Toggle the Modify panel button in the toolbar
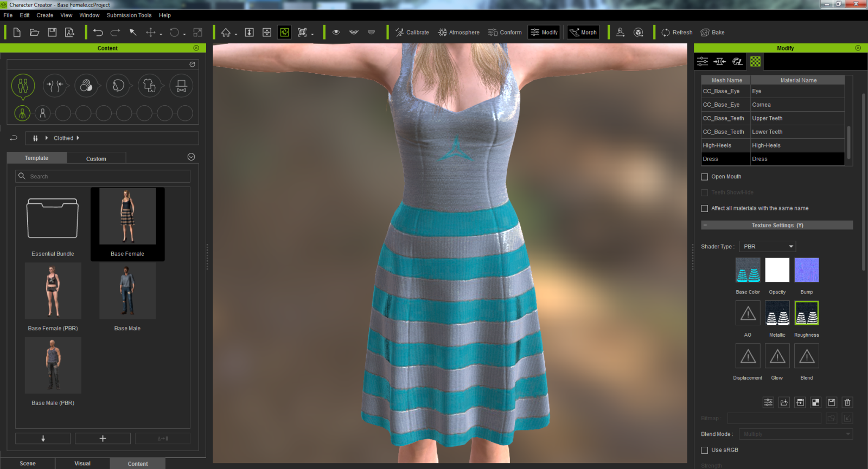Screen dimensions: 868x469 tap(544, 33)
